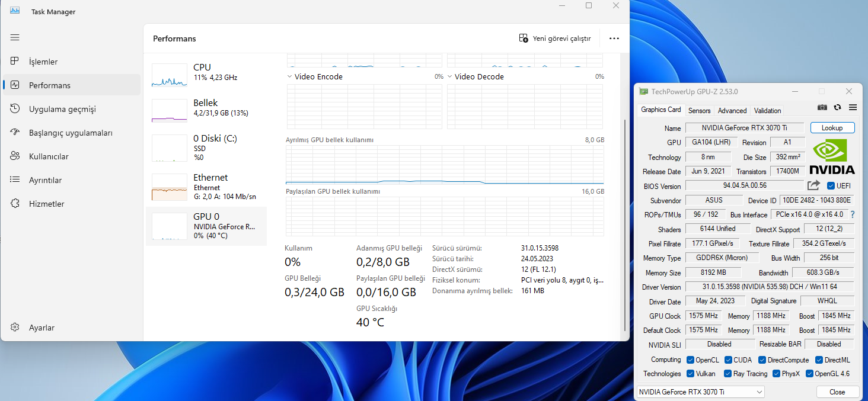Go to Başlangıç uygulamaları page

72,133
